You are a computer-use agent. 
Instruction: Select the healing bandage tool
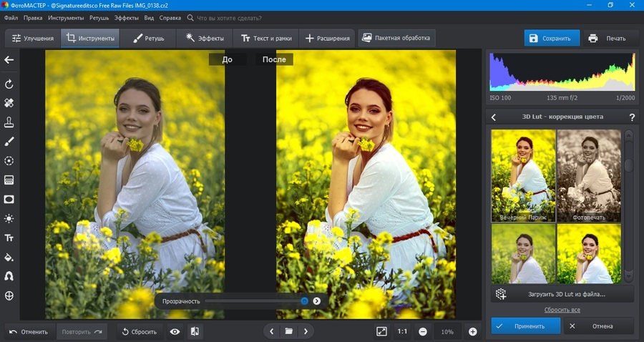pos(9,102)
